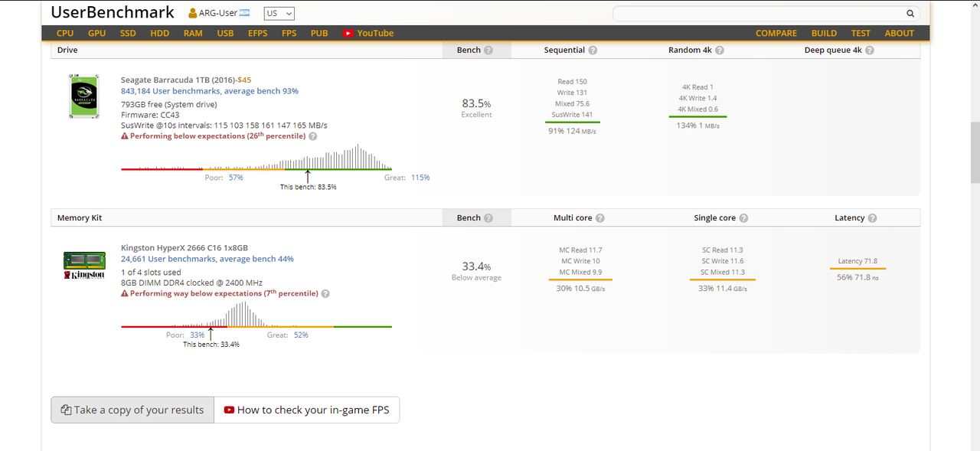Open the SSD menu

point(128,33)
